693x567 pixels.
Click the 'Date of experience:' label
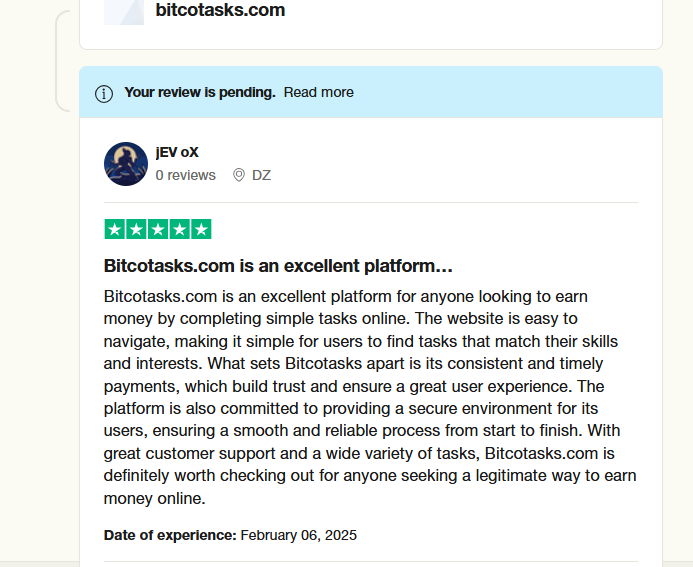coord(170,535)
